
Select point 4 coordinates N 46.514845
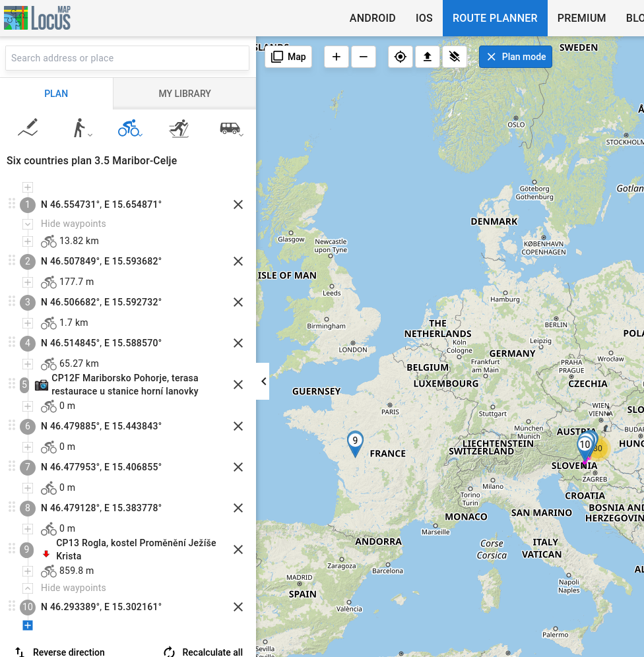(x=102, y=343)
